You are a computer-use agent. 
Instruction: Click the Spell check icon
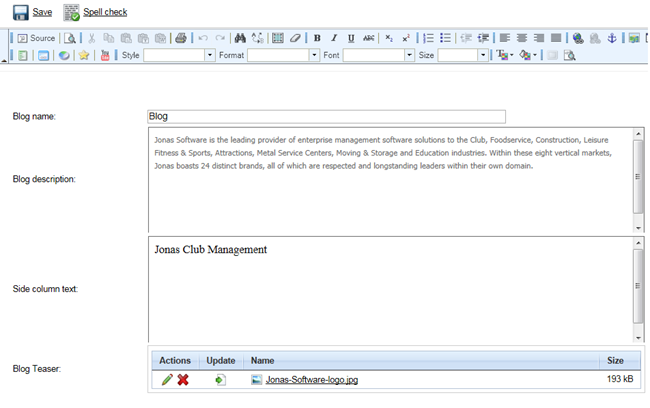coord(71,12)
